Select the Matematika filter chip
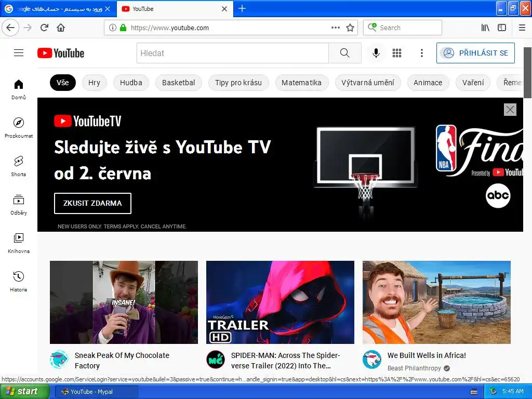The height and width of the screenshot is (399, 532). 302,83
